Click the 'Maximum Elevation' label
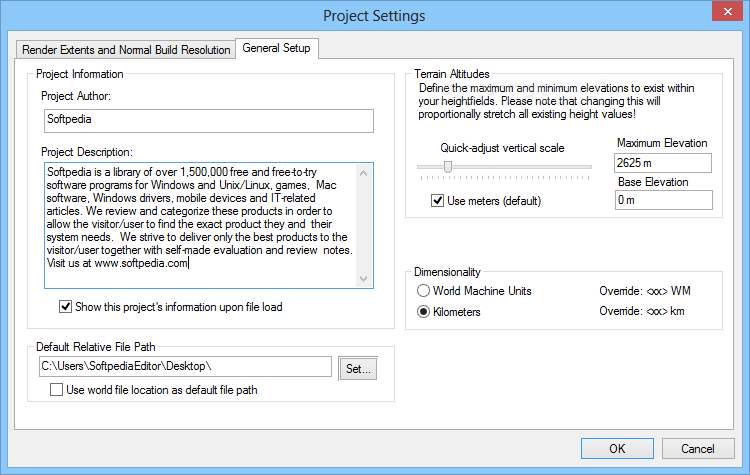 click(x=662, y=143)
